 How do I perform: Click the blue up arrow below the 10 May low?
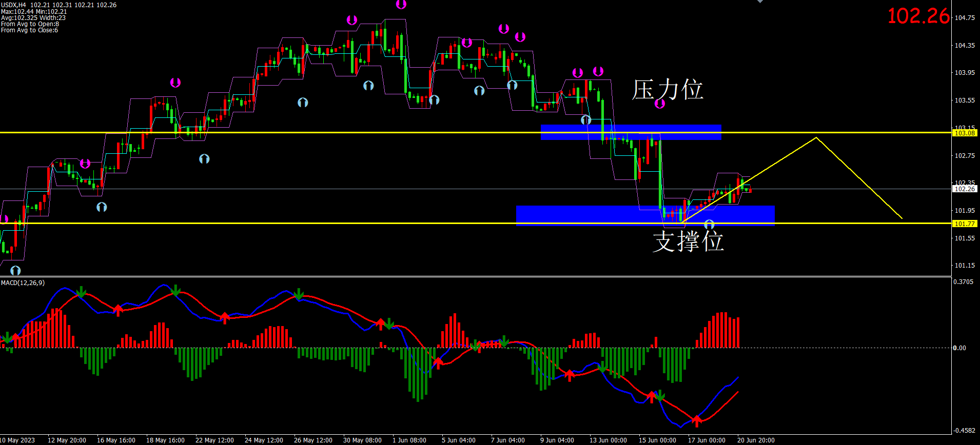pos(15,270)
